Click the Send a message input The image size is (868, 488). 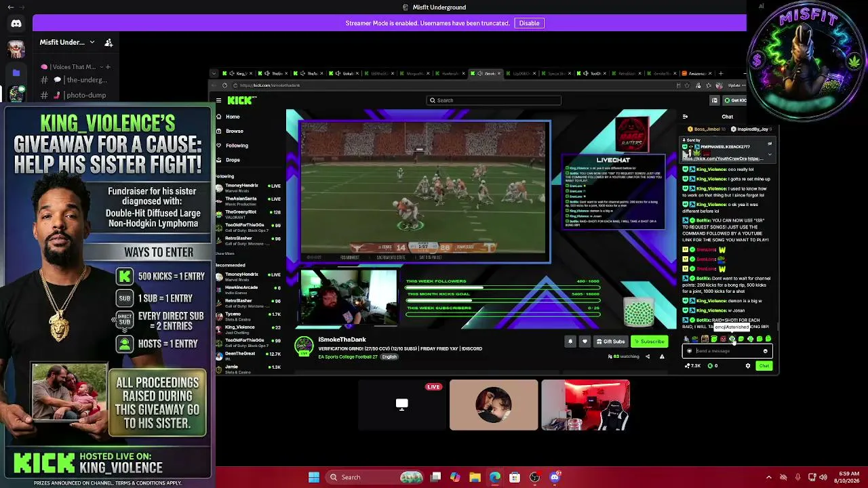point(727,351)
